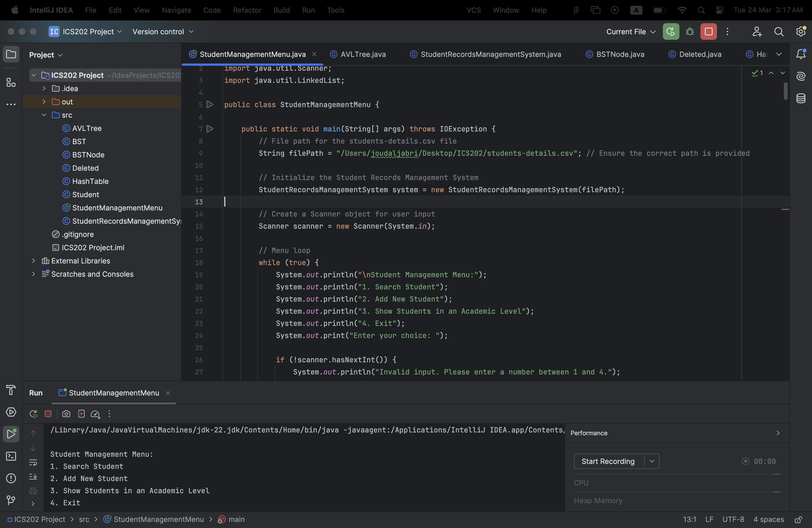Click UTF-8 encoding in status bar
This screenshot has width=812, height=528.
click(x=733, y=519)
